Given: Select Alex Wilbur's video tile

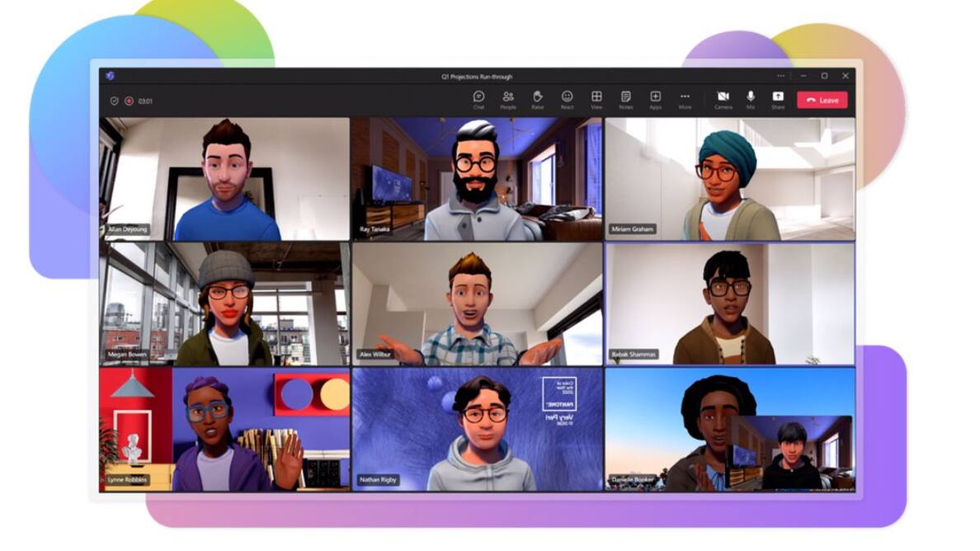Looking at the screenshot, I should tap(477, 304).
